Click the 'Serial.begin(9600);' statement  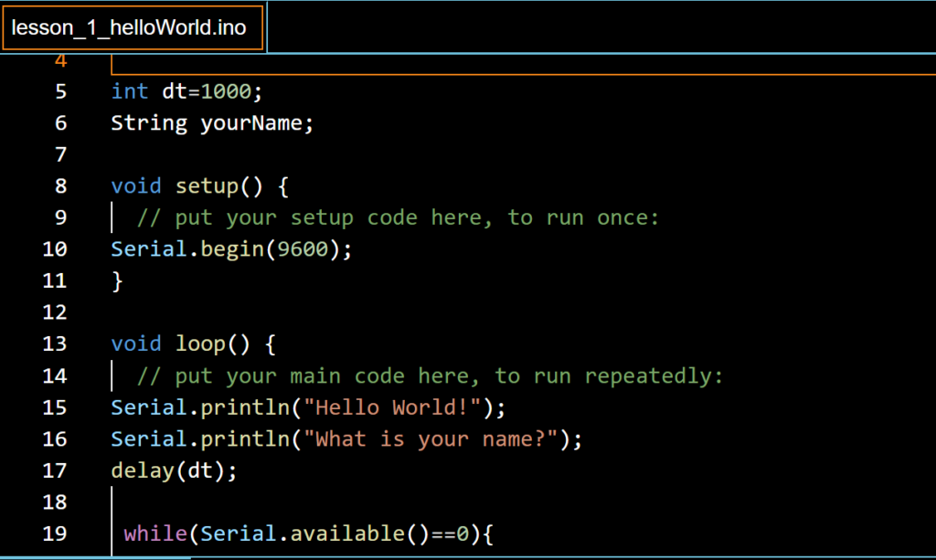tap(231, 249)
